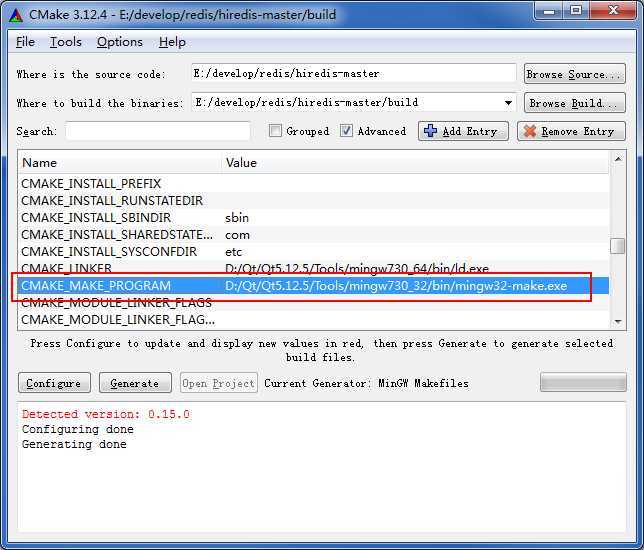Click the red X icon on Remove Entry
This screenshot has height=550, width=644.
pyautogui.click(x=529, y=131)
